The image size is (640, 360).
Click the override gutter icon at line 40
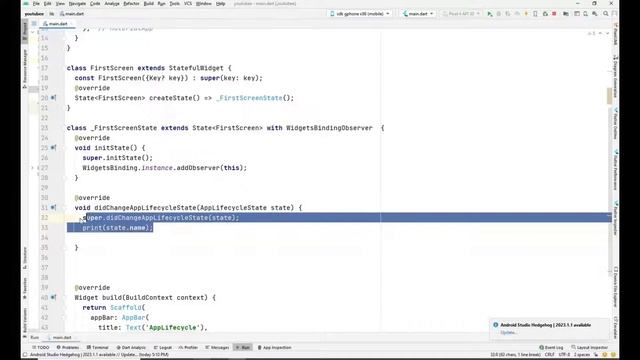click(x=53, y=298)
